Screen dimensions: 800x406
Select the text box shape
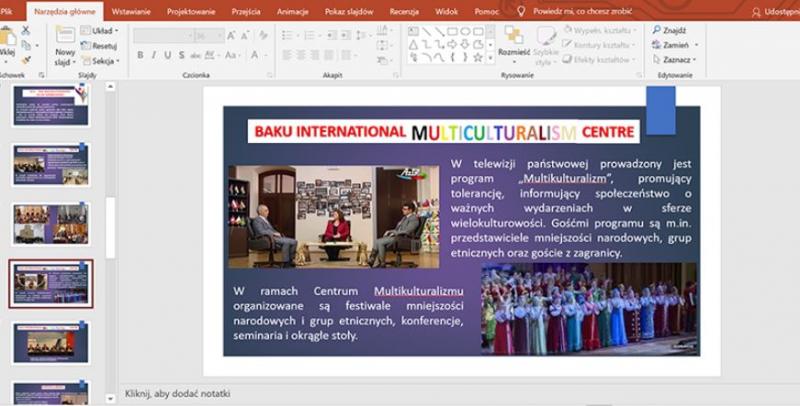[x=413, y=32]
